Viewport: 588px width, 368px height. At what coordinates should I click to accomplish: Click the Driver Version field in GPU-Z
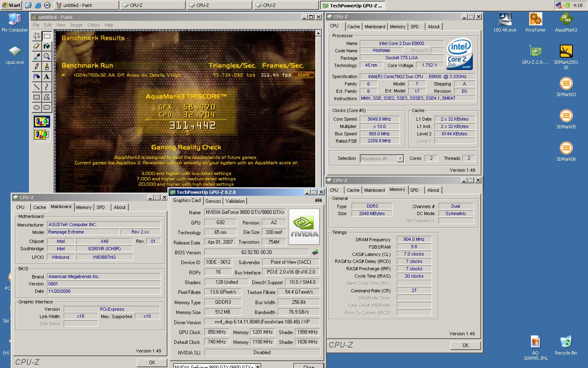pyautogui.click(x=262, y=322)
